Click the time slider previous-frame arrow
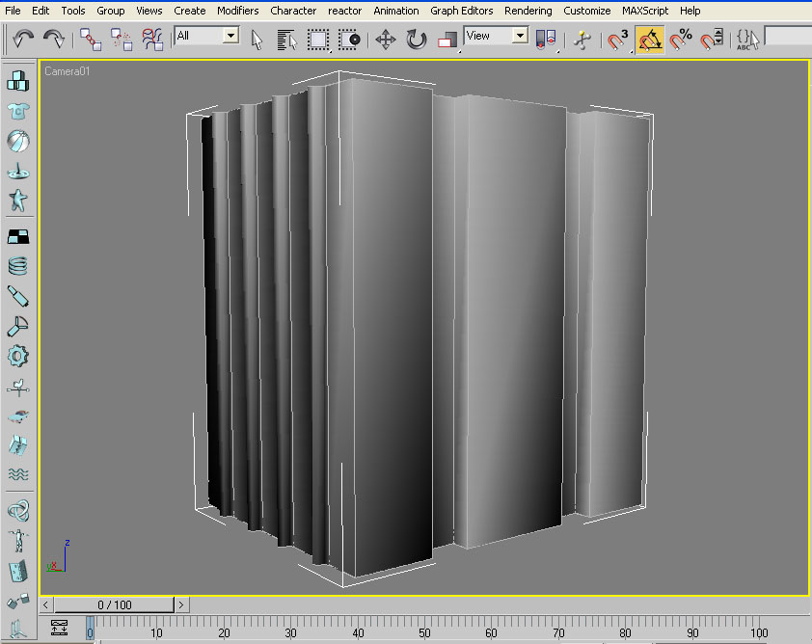The height and width of the screenshot is (644, 812). pos(45,604)
